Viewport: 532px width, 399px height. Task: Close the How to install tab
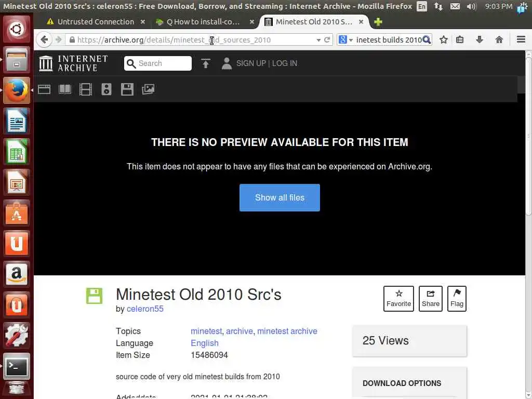coord(252,22)
